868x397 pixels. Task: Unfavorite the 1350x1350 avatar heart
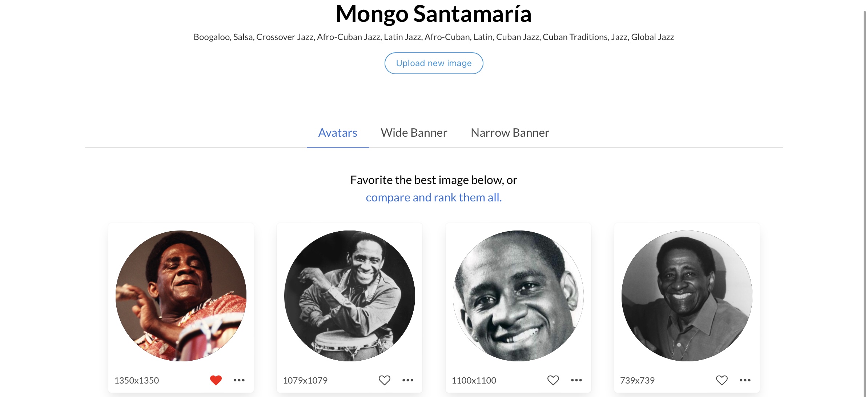pos(216,380)
